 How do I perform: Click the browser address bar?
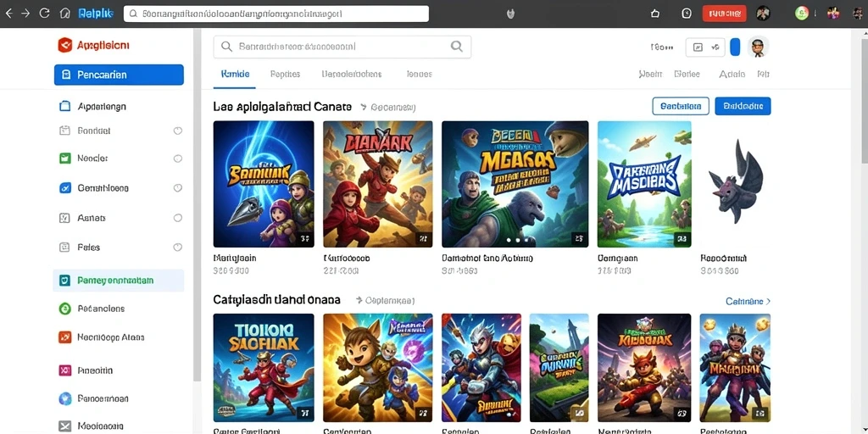276,14
